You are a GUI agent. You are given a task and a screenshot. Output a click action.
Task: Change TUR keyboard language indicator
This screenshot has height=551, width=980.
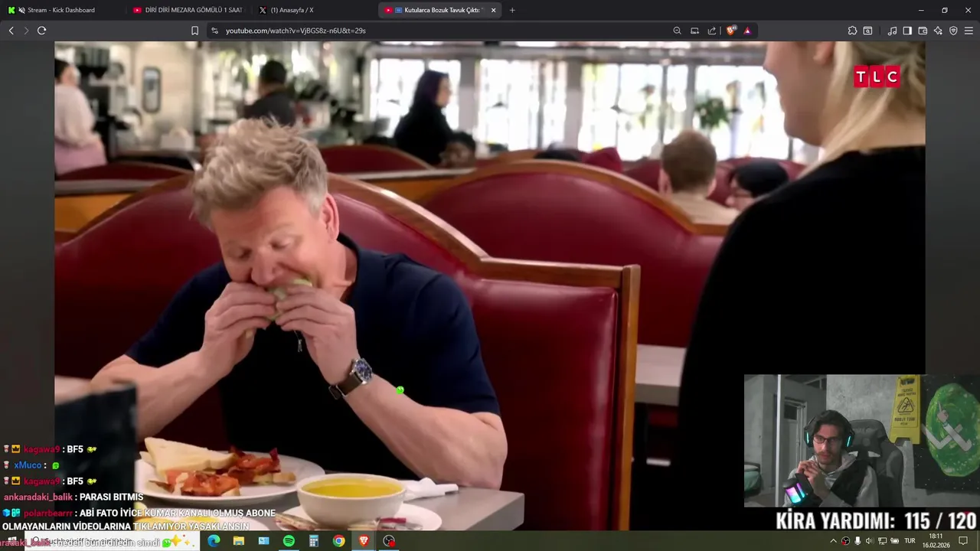coord(910,541)
